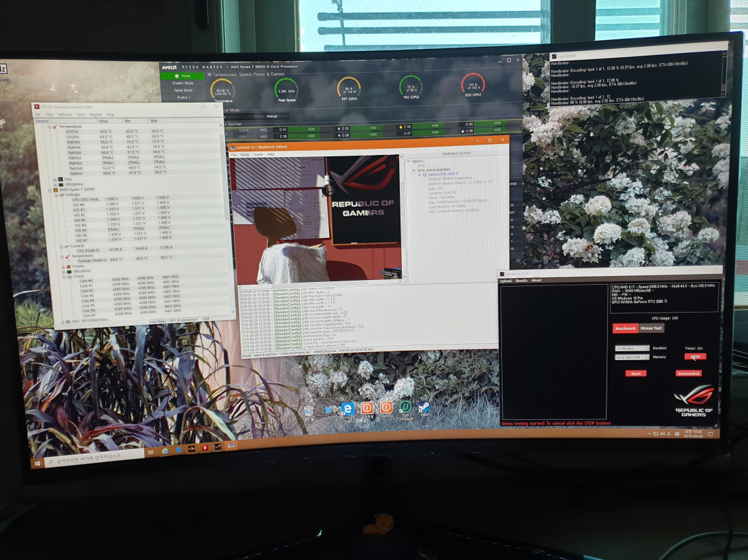Viewport: 748px width, 560px height.
Task: Open the green uTorrent desktop icon
Action: coord(405,407)
